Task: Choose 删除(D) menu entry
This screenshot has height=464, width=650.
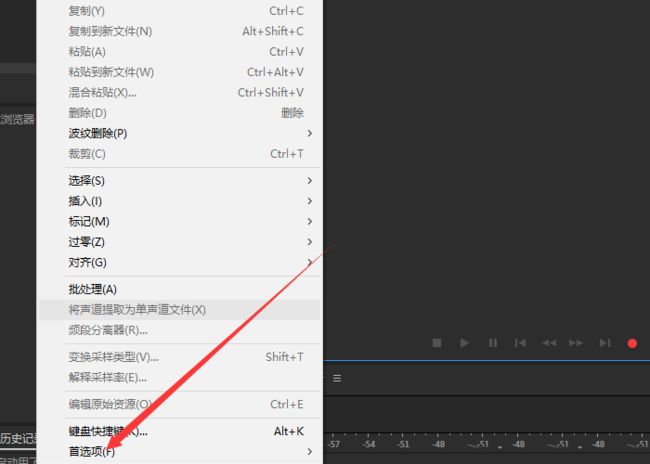Action: tap(179, 112)
